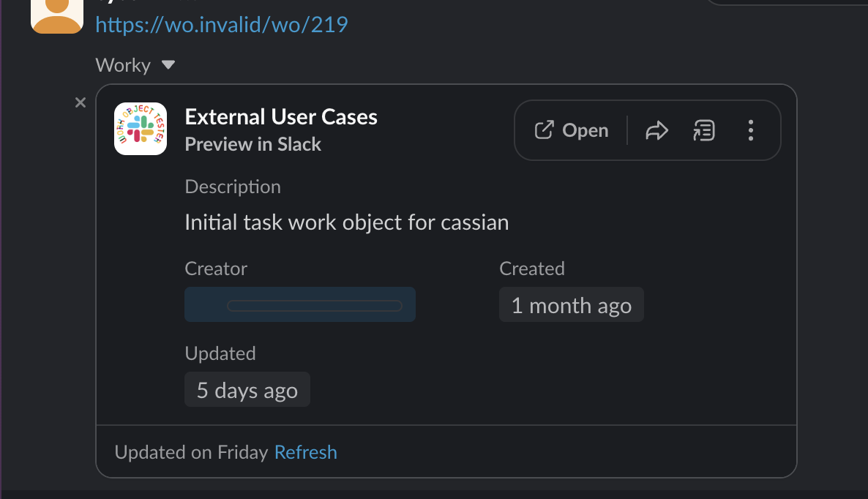This screenshot has width=868, height=499.
Task: Click the Preview in Slack subtitle
Action: click(253, 144)
